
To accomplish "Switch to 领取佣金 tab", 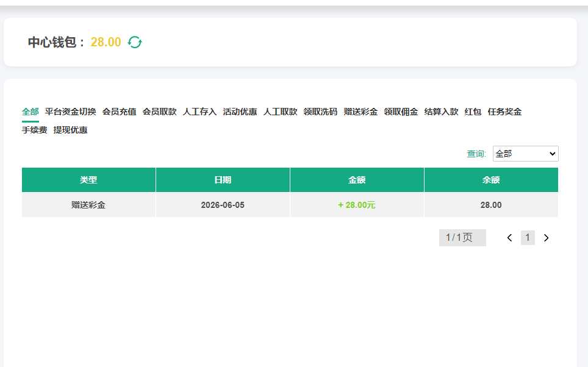I will pyautogui.click(x=401, y=112).
